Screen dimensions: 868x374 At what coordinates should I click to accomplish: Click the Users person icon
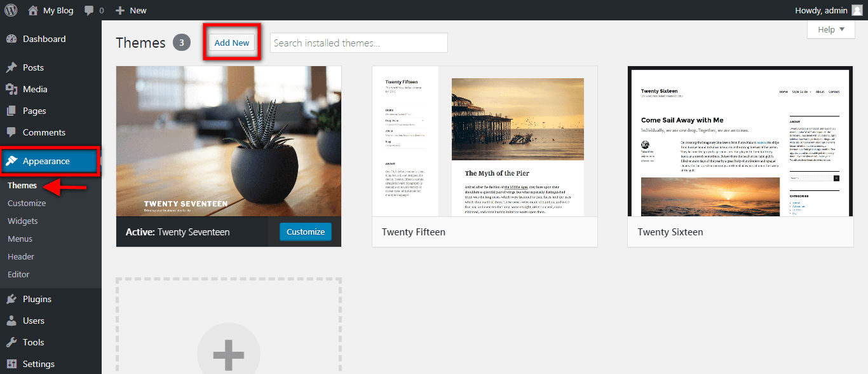(11, 321)
